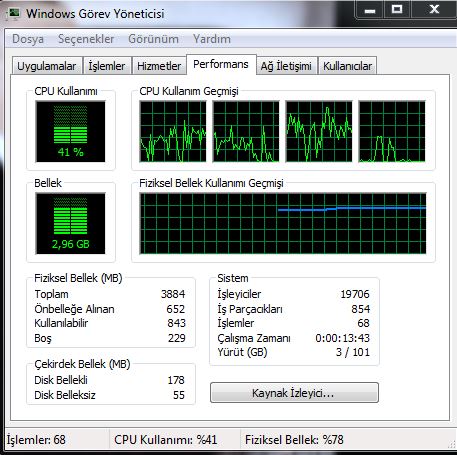Click the Task Manager title bar icon
457x455 pixels.
[x=13, y=14]
